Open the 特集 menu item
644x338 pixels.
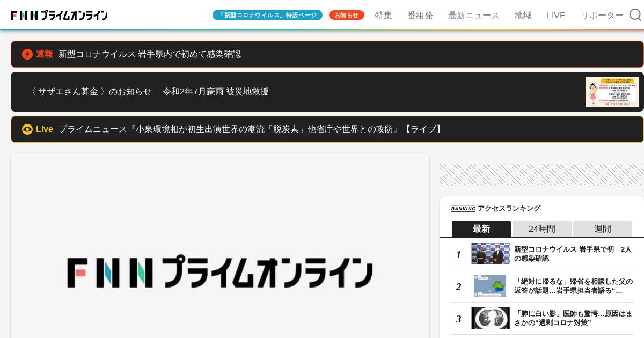[384, 15]
